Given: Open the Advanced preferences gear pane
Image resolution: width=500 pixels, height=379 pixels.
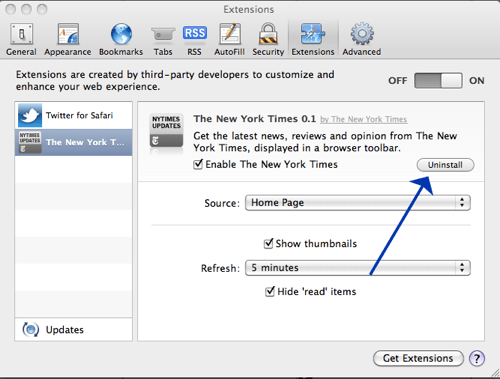Looking at the screenshot, I should (362, 39).
